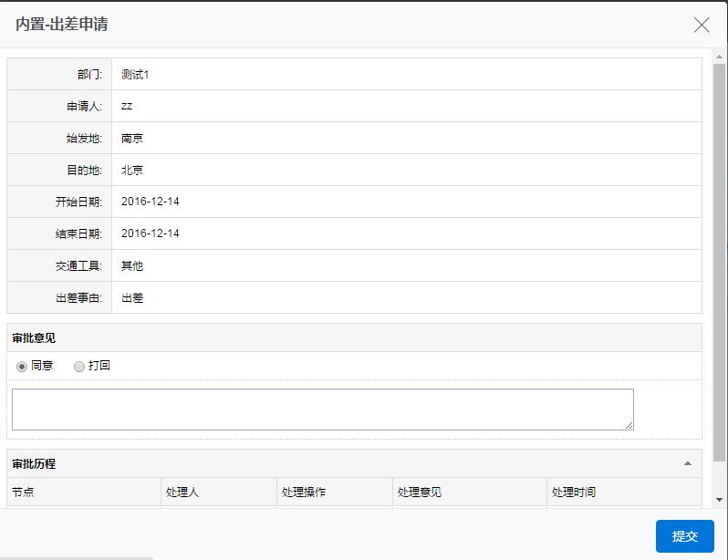Select the 打回 radio button
This screenshot has height=560, width=728.
tap(79, 367)
